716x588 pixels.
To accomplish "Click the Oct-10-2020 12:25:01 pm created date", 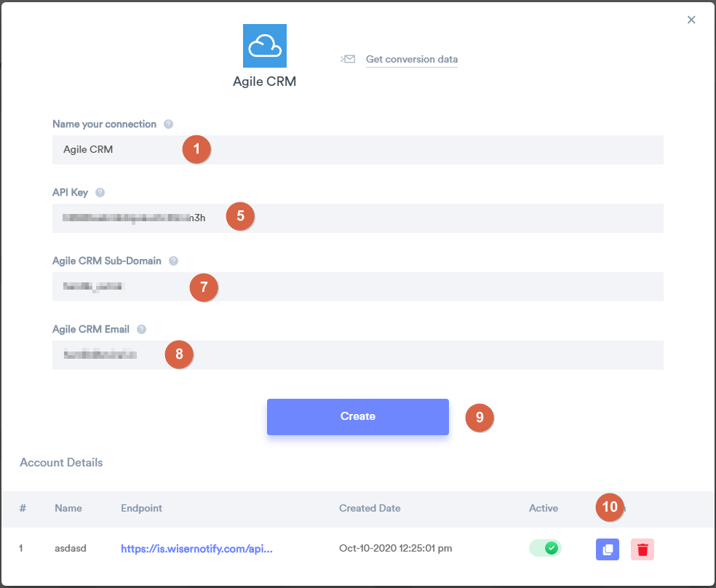I will coord(395,548).
